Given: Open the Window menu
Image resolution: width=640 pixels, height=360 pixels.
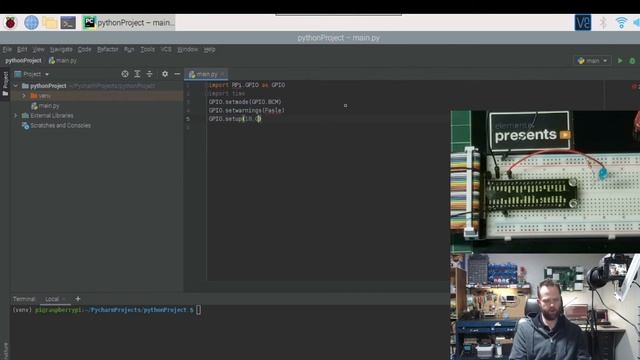Looking at the screenshot, I should click(188, 49).
